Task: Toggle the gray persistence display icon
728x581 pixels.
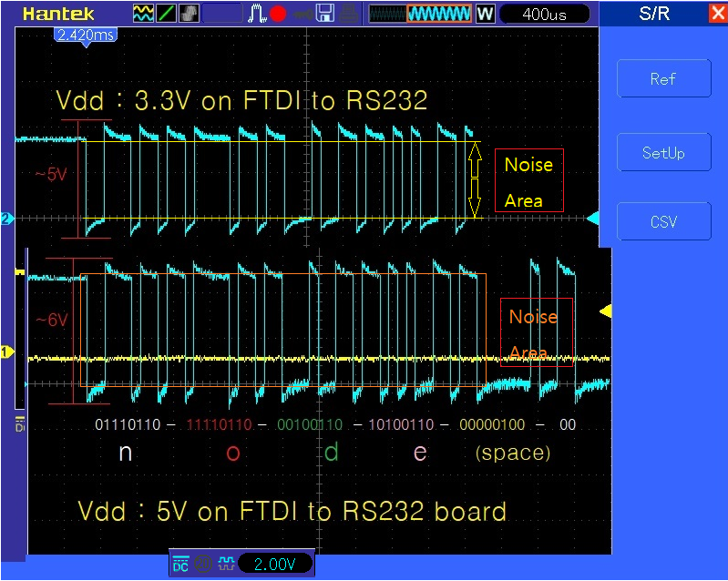Action: click(189, 14)
